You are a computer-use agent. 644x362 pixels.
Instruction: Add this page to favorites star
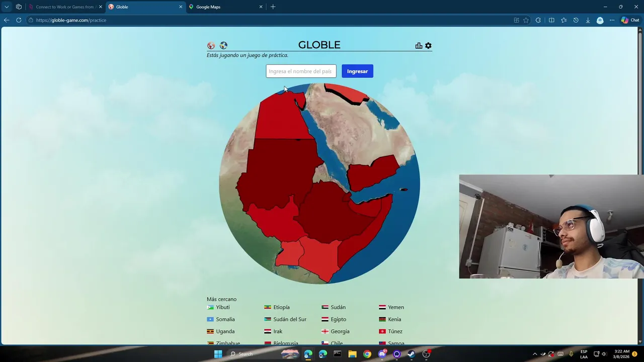526,20
